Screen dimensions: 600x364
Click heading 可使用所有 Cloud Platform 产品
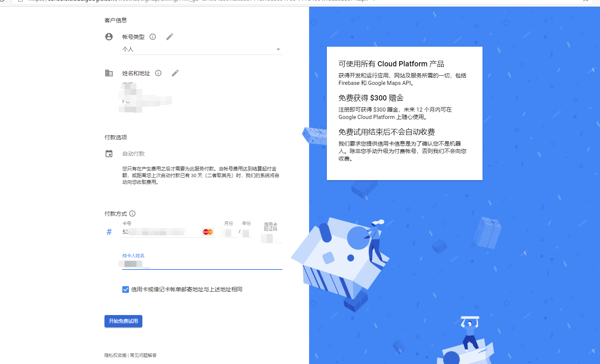391,64
